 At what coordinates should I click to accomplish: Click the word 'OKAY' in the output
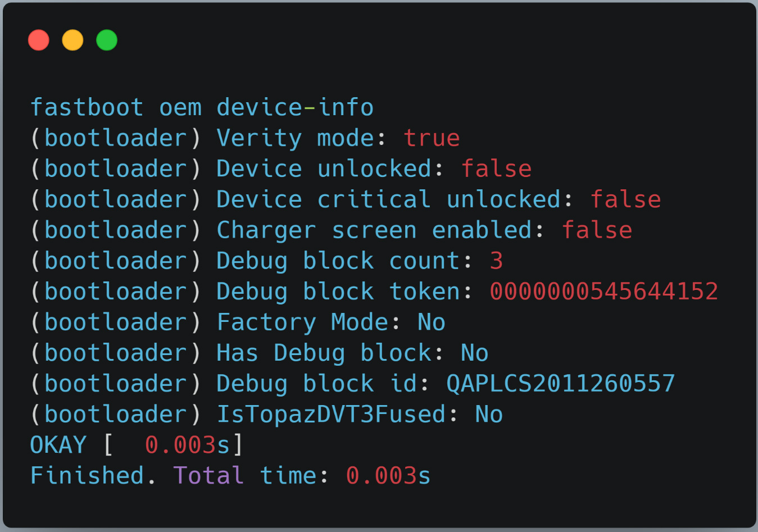(x=58, y=445)
